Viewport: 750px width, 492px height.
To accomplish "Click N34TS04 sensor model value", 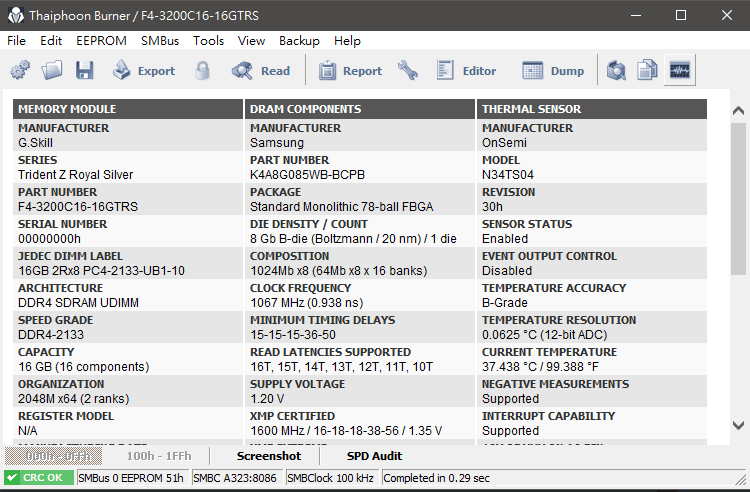I will coord(507,175).
